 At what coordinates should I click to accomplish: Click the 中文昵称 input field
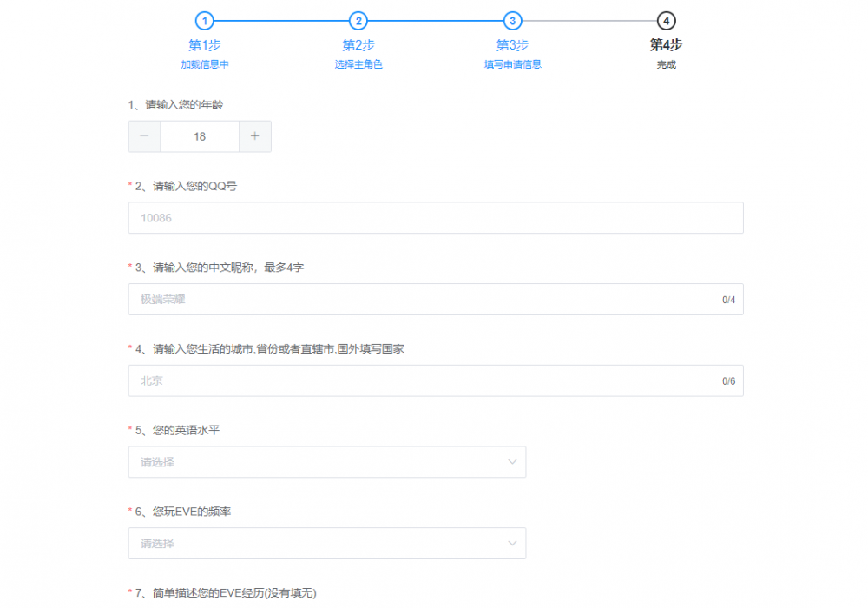425,300
